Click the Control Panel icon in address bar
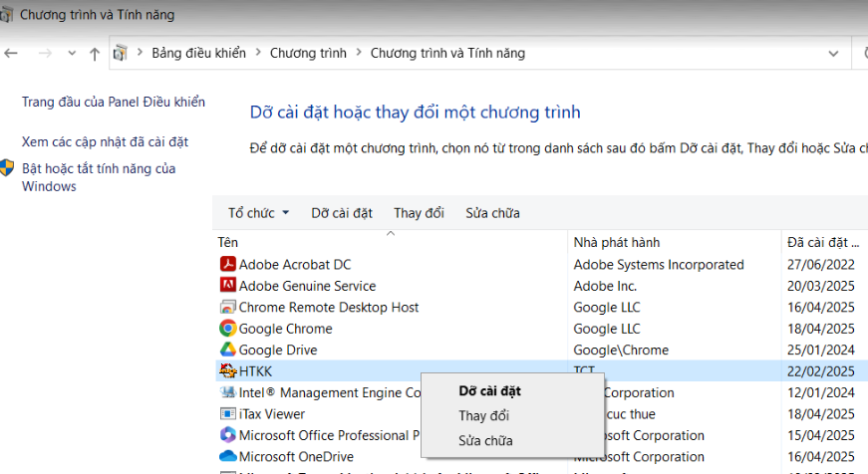Viewport: 868px width, 474px height. tap(121, 53)
